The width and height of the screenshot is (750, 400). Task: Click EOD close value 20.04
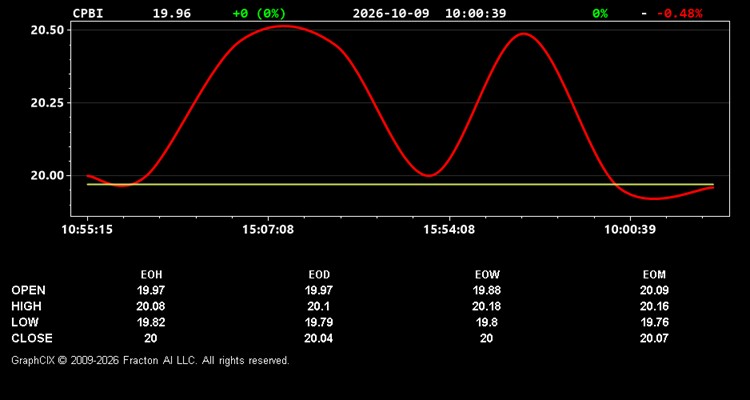(319, 338)
